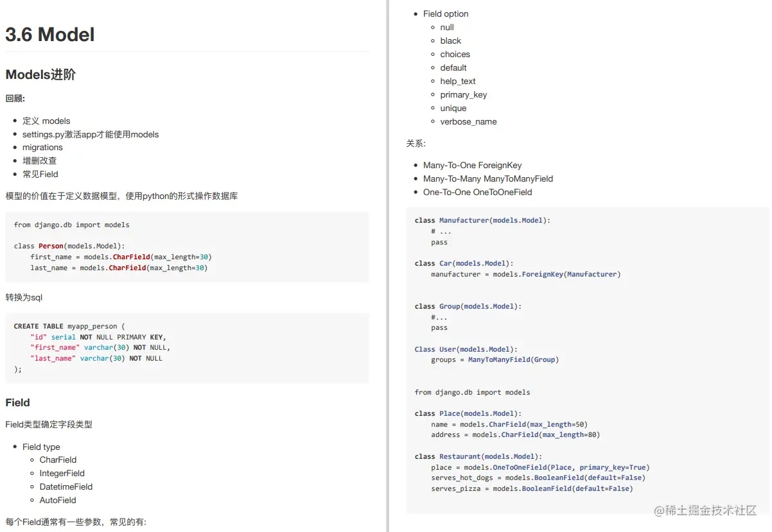Select the "serves_pizza = models.BooleanField" line
This screenshot has width=772, height=532.
click(532, 488)
